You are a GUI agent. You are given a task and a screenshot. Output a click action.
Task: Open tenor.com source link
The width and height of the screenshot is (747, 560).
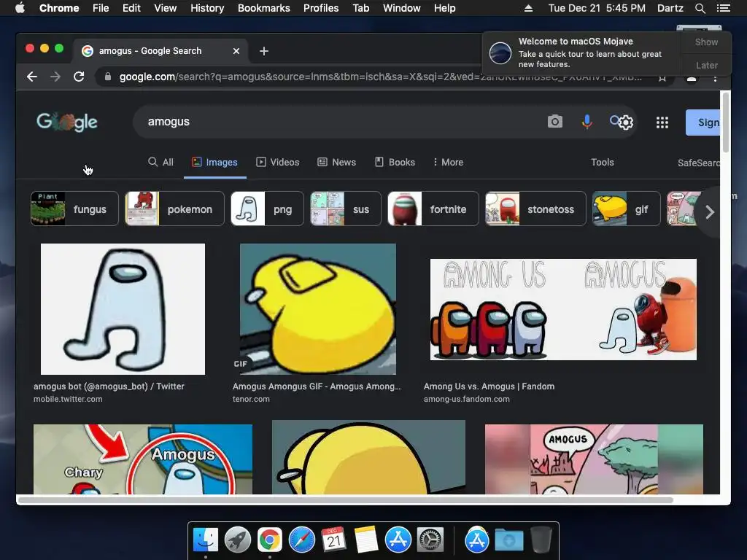click(x=251, y=399)
